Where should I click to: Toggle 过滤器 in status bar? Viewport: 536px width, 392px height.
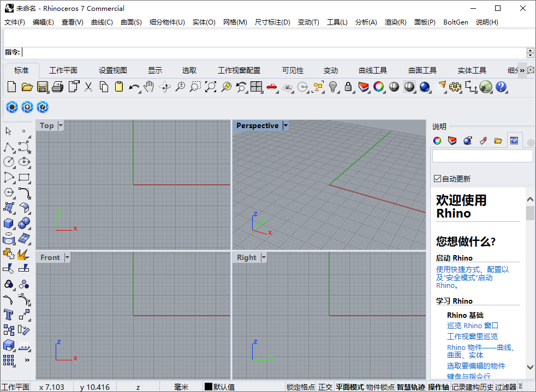[505, 387]
